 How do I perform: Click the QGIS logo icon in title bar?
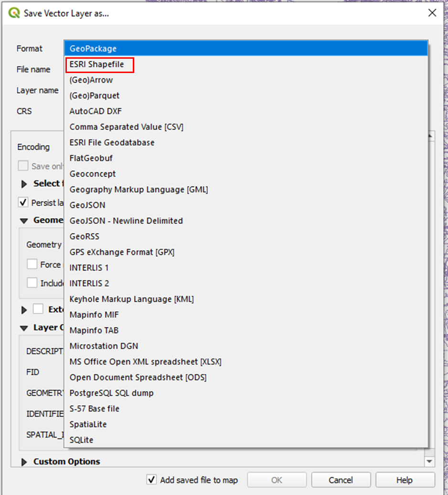pos(14,13)
